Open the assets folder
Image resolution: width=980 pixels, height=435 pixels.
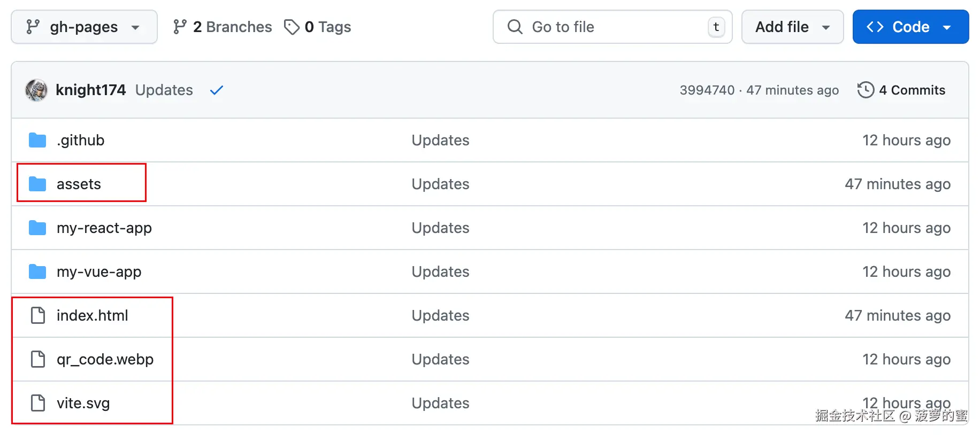(x=79, y=184)
